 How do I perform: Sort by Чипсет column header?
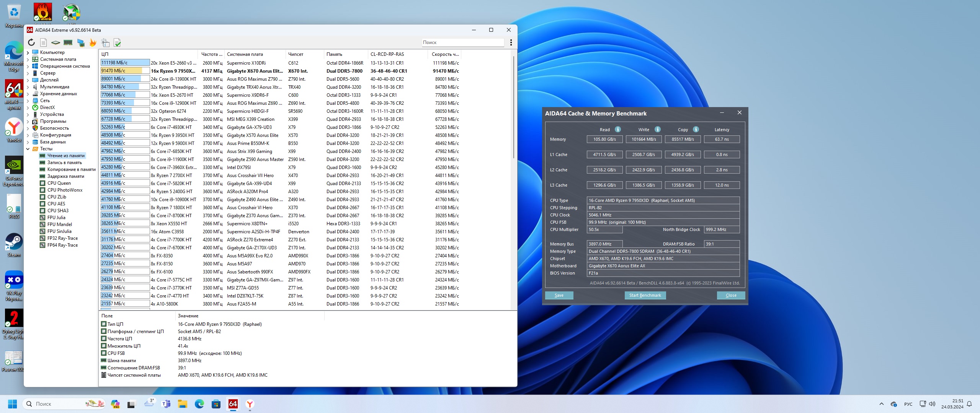click(x=296, y=54)
